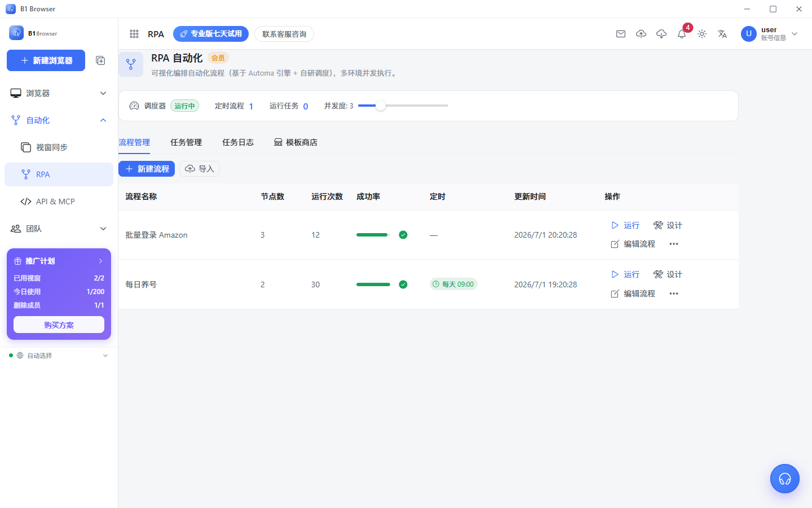Open the customer support headset button

point(785,479)
